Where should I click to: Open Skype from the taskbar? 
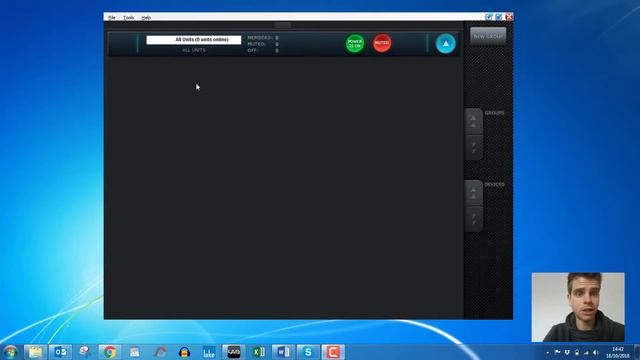point(308,352)
